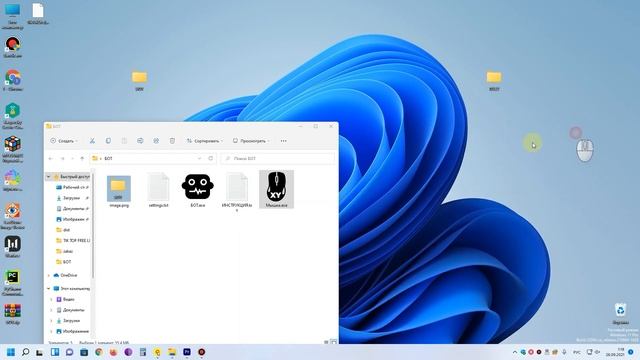The height and width of the screenshot is (360, 640).
Task: Open the Сортировать (Sort) dropdown
Action: click(205, 141)
